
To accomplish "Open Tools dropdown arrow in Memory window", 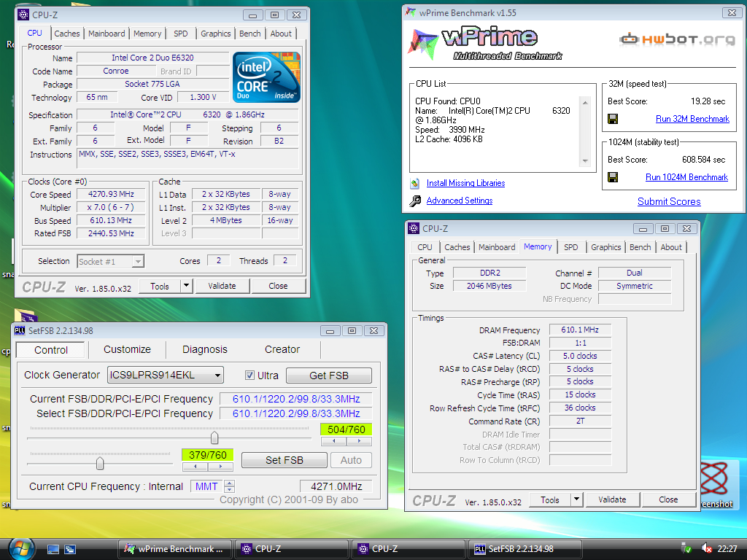I will pyautogui.click(x=576, y=499).
